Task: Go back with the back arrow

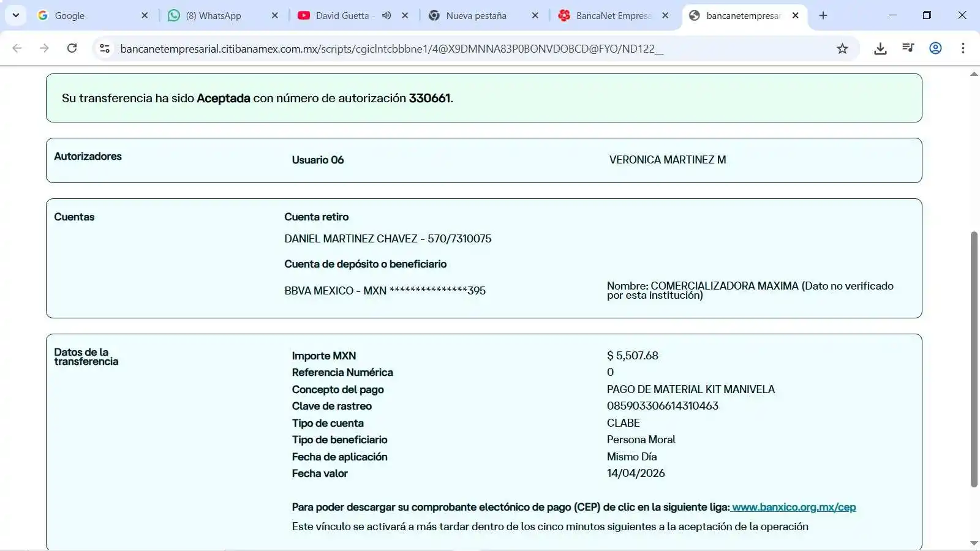Action: (x=17, y=48)
